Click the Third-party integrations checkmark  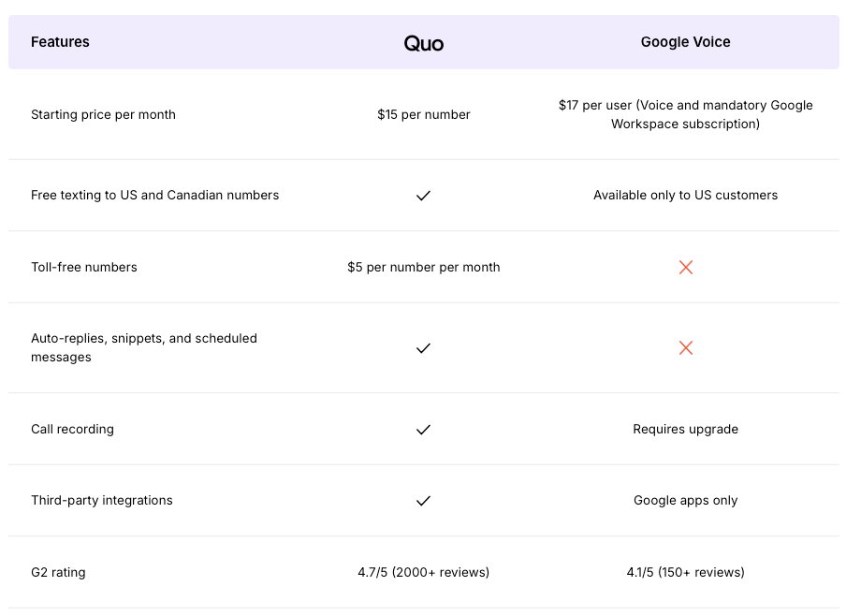[423, 501]
